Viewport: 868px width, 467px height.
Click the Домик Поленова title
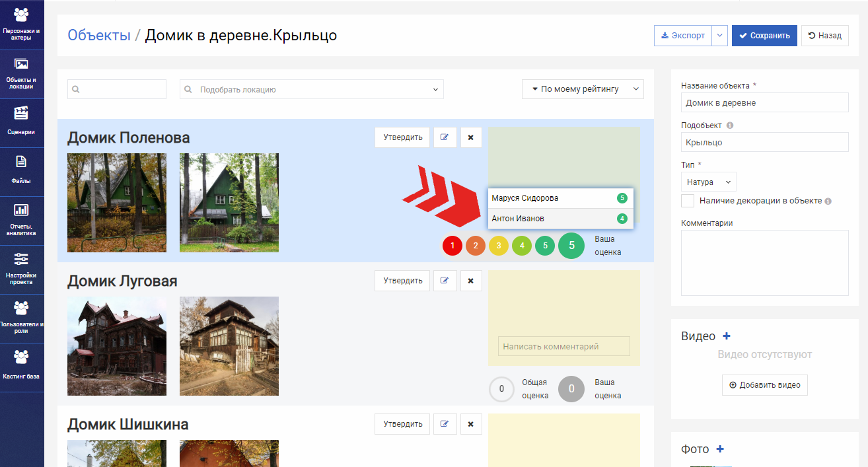point(129,137)
